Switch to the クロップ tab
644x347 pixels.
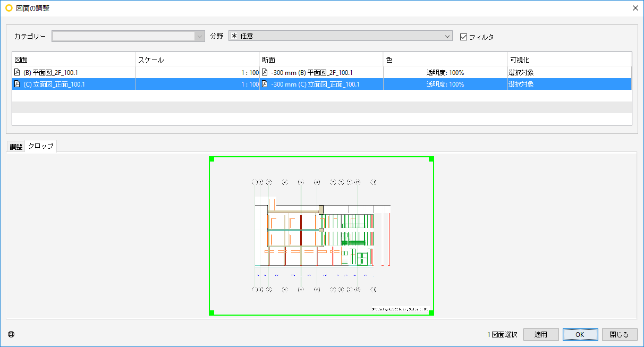click(41, 146)
